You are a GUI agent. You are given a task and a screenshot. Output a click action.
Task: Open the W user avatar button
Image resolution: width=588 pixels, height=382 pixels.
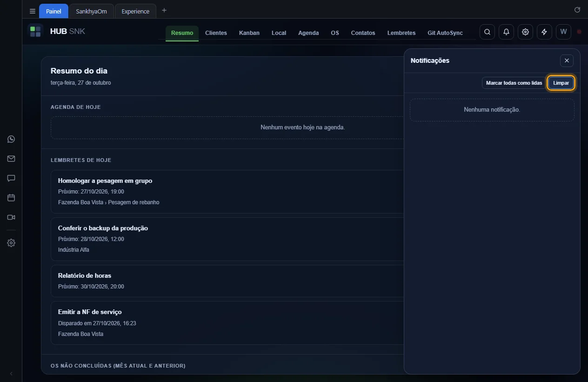(x=563, y=32)
